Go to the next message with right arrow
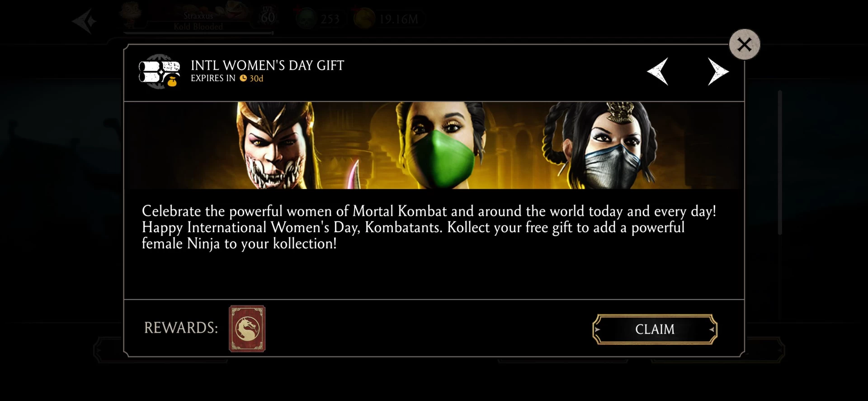This screenshot has height=401, width=868. [x=718, y=72]
